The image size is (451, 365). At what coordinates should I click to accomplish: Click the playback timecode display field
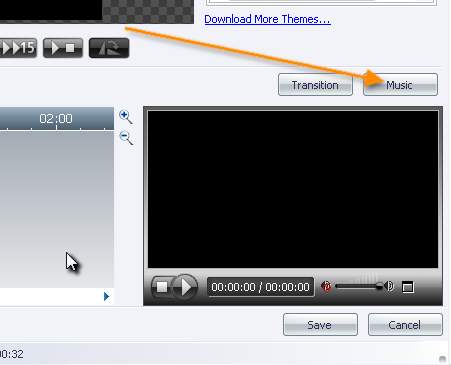[260, 287]
